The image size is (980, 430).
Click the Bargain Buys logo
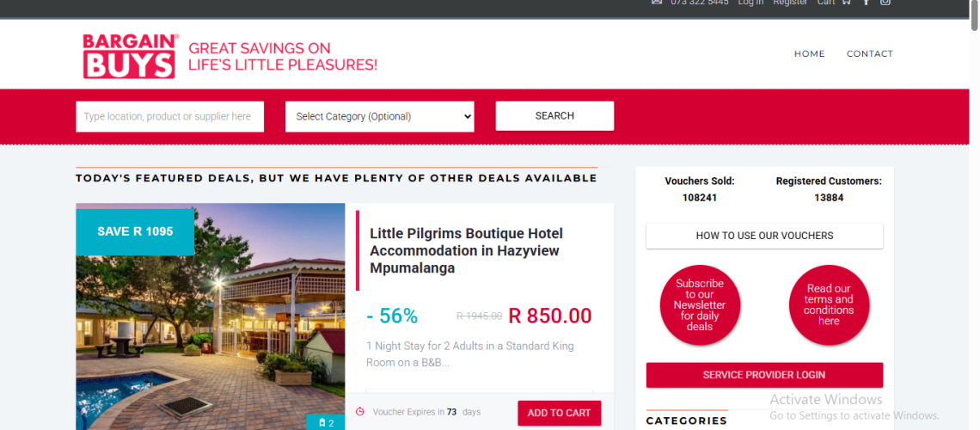coord(131,56)
